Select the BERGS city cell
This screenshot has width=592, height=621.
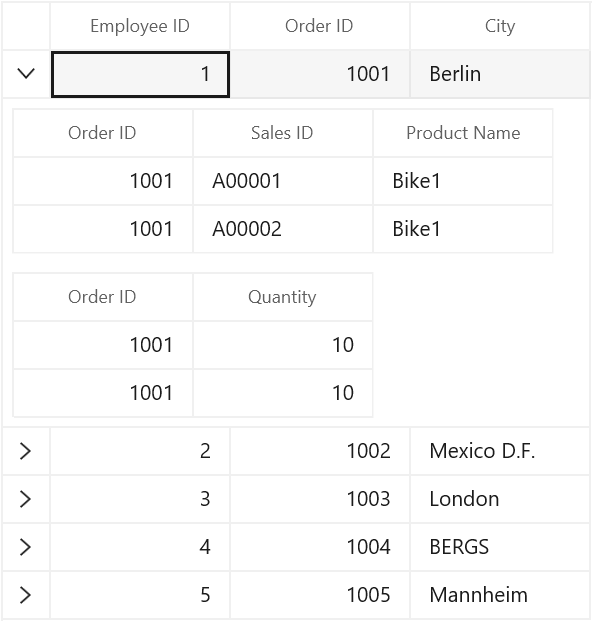[500, 547]
